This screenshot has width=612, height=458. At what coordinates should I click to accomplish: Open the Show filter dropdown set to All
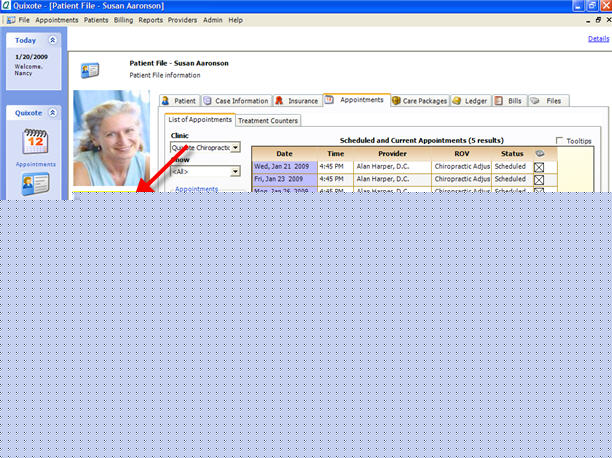point(235,171)
